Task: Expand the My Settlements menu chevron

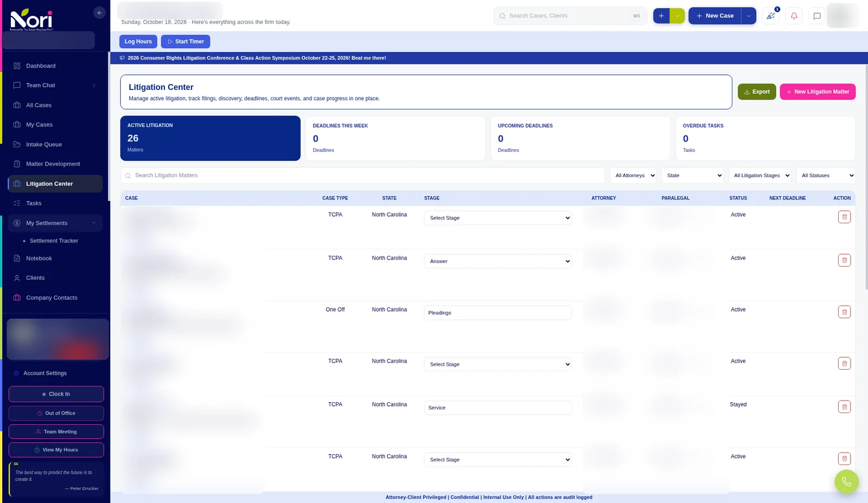Action: pos(94,223)
